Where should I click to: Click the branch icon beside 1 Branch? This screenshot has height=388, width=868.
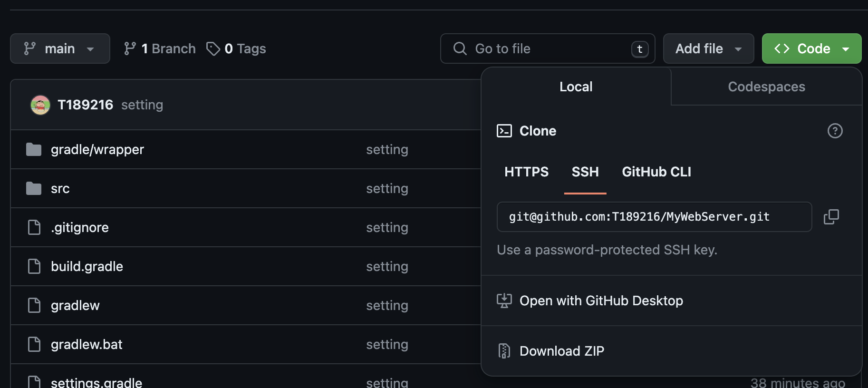130,48
